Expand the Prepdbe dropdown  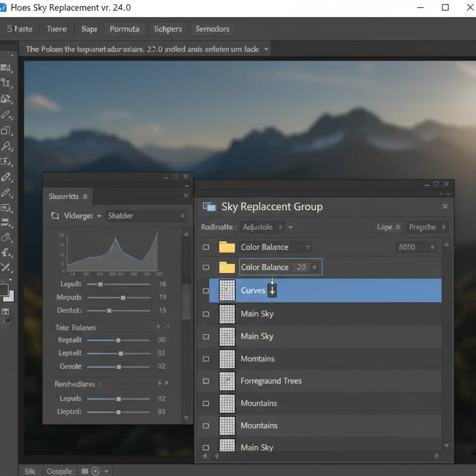point(427,227)
